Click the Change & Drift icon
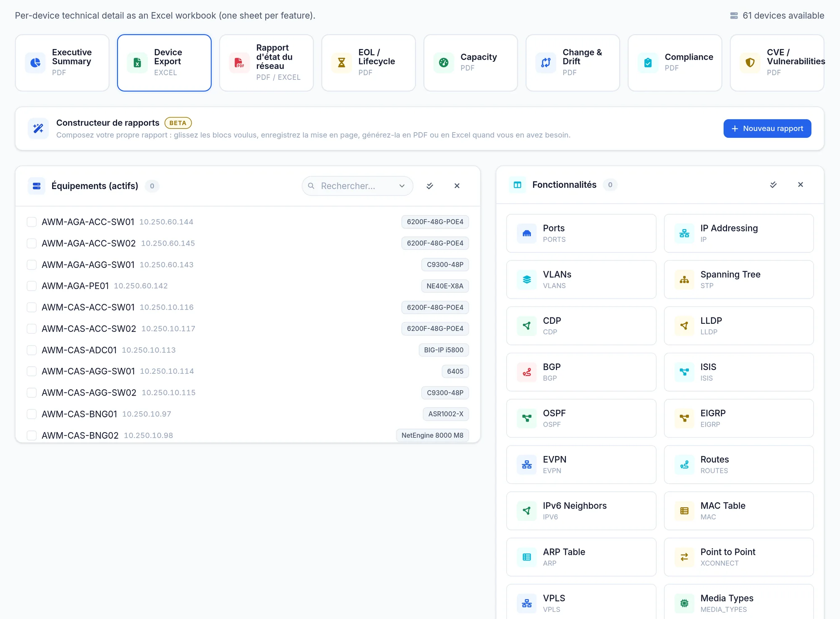This screenshot has width=840, height=619. pyautogui.click(x=546, y=63)
